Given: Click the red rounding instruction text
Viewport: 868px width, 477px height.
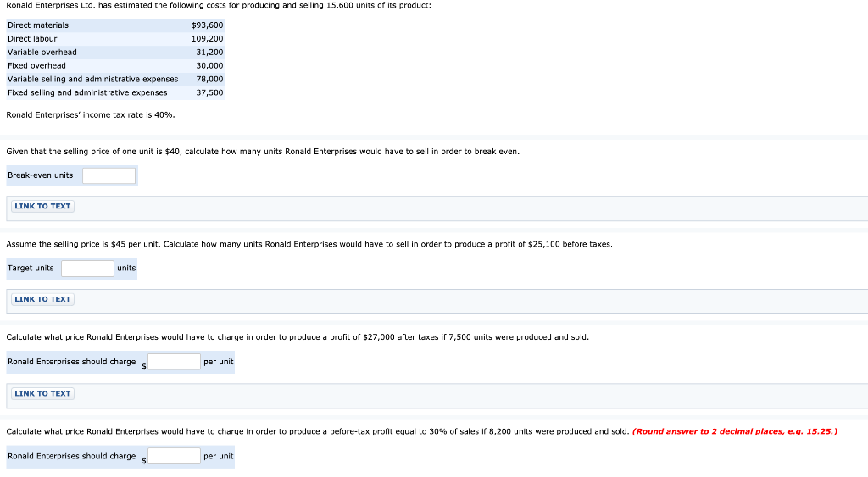Looking at the screenshot, I should [x=735, y=431].
